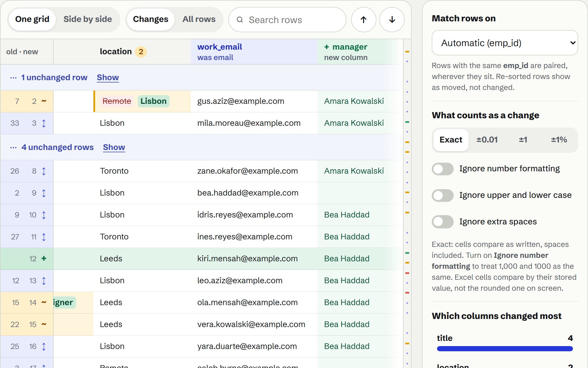
Task: Switch to Side by side view
Action: (x=88, y=19)
